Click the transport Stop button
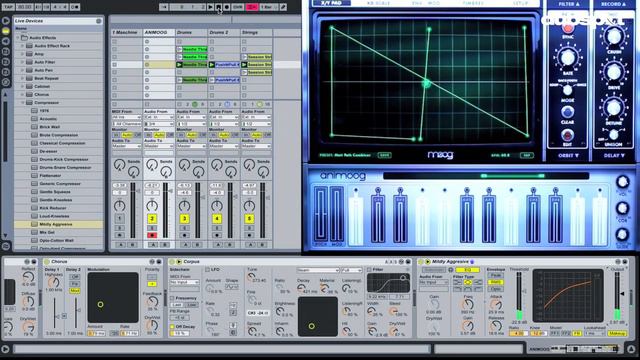 pos(218,7)
